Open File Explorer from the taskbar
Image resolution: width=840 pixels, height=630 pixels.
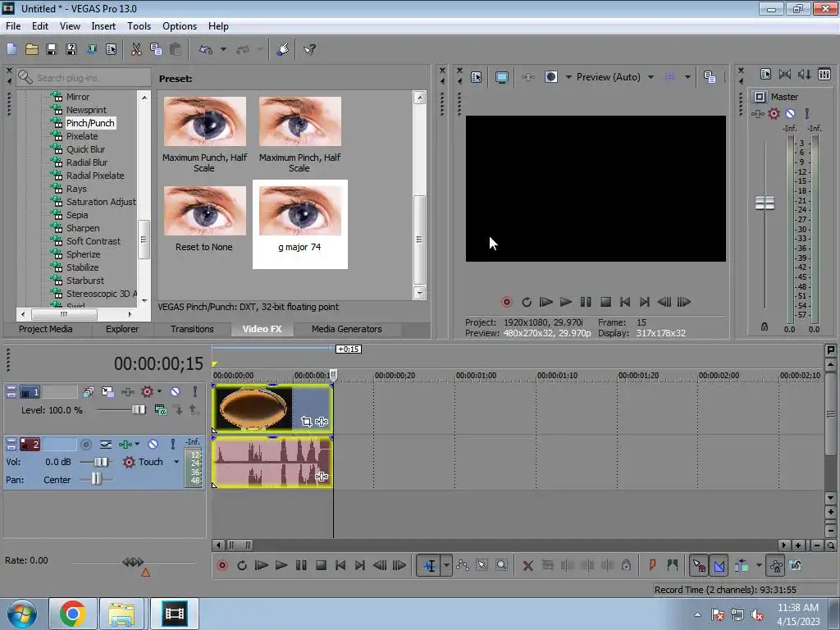pos(121,614)
